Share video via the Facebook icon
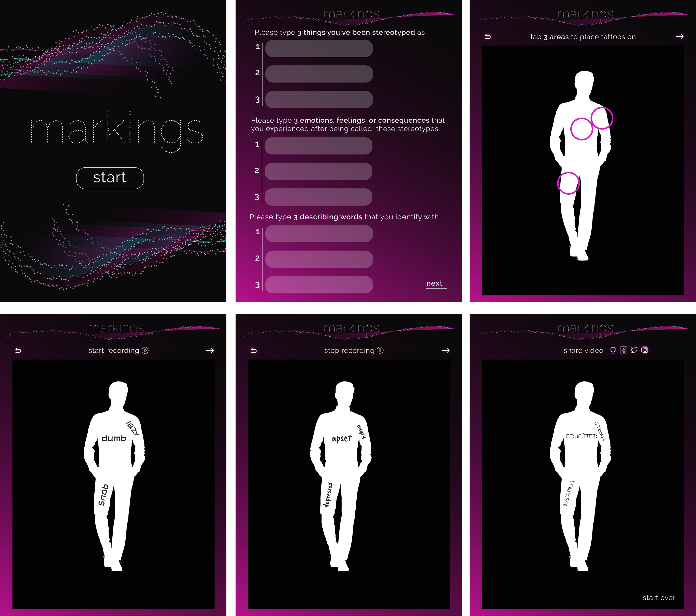 pyautogui.click(x=623, y=350)
